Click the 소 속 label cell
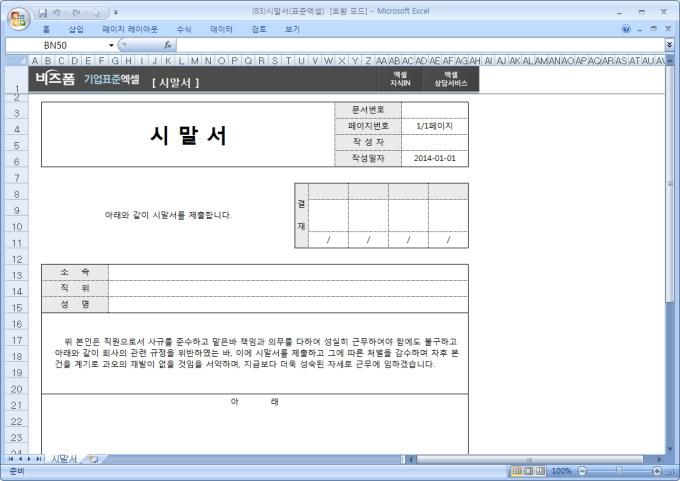Screen dimensions: 680x481 [75, 272]
